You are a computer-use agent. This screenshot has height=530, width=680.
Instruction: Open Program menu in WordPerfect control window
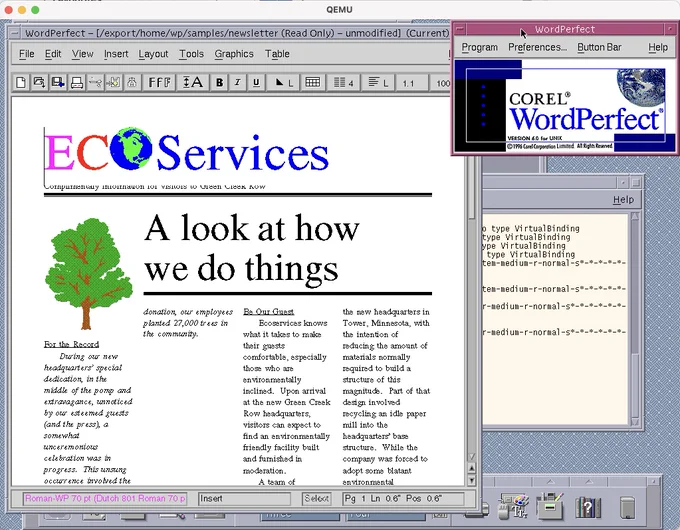(479, 47)
